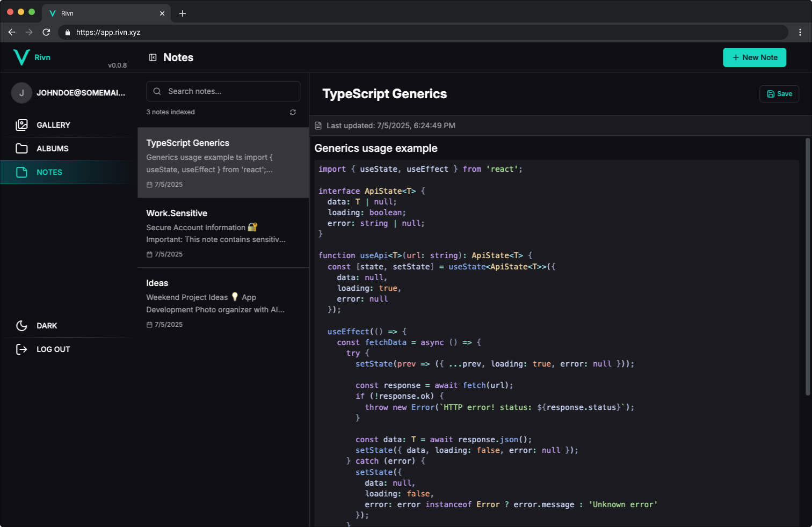Viewport: 812px width, 527px height.
Task: Click the notes file icon in sidebar
Action: 21,172
